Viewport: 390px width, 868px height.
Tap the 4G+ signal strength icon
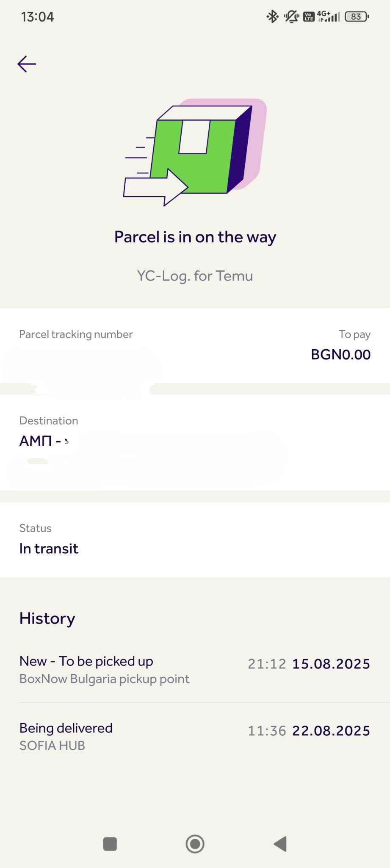(329, 17)
